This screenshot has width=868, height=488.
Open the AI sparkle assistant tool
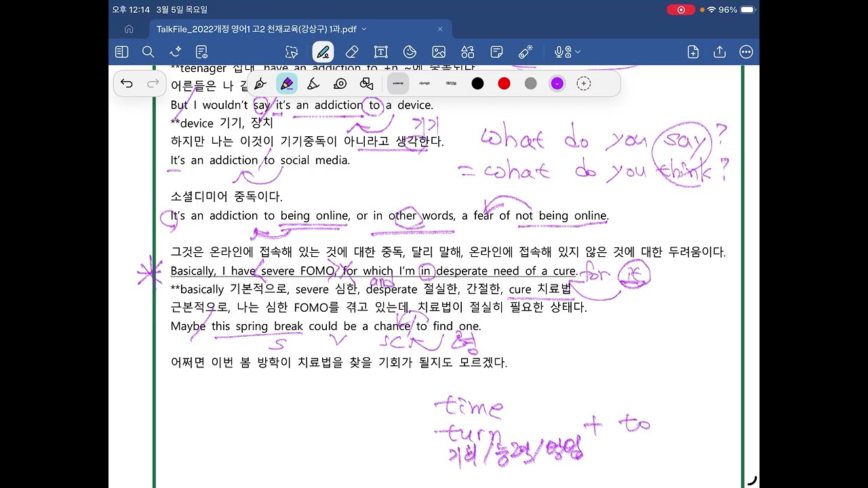pos(175,52)
